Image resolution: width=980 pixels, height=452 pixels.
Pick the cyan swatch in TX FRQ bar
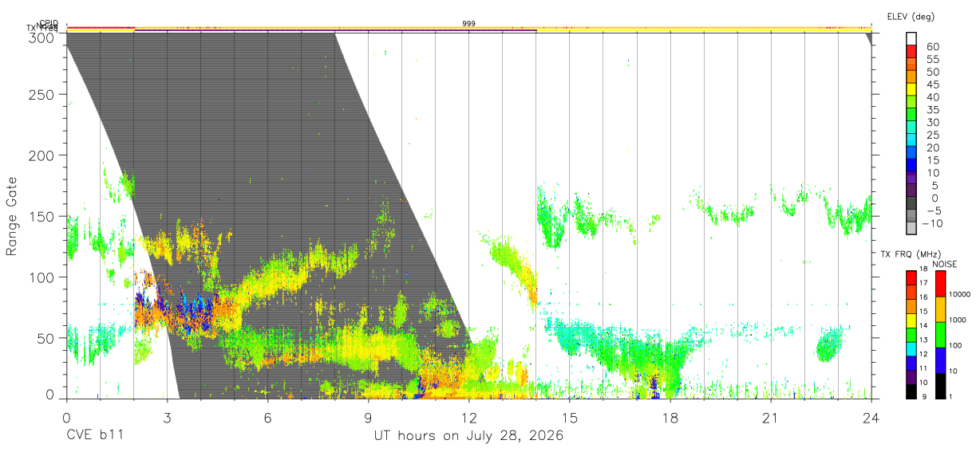[912, 349]
